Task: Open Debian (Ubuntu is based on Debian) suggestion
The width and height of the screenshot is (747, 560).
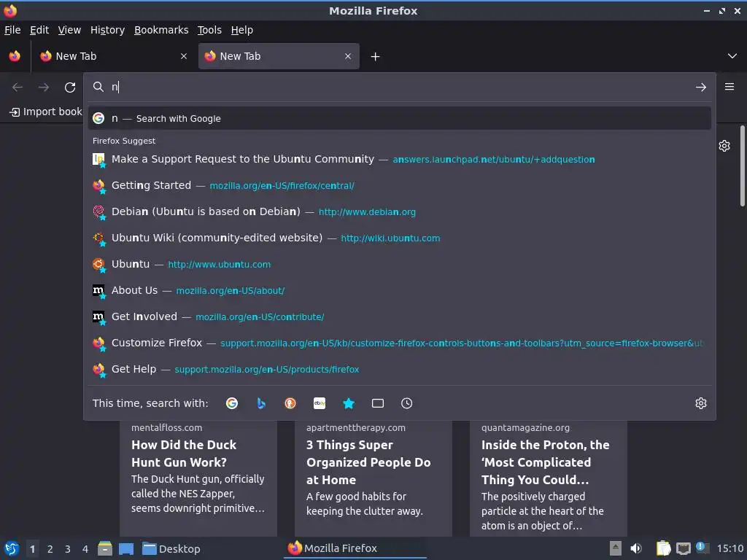Action: (399, 211)
